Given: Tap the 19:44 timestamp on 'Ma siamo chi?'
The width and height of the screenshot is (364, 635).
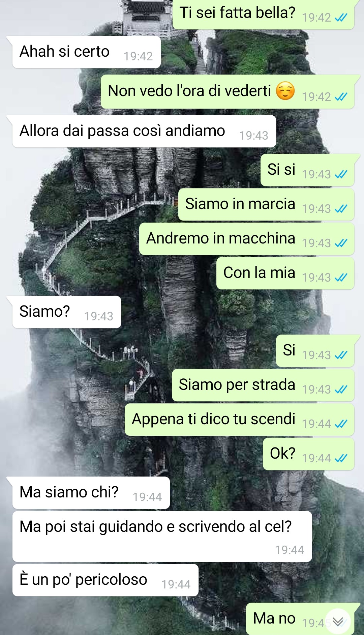Looking at the screenshot, I should (147, 497).
